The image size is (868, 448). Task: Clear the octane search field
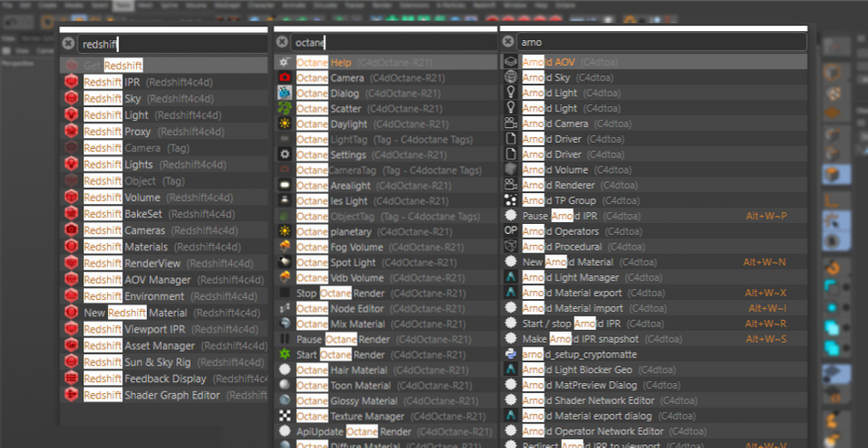click(281, 41)
